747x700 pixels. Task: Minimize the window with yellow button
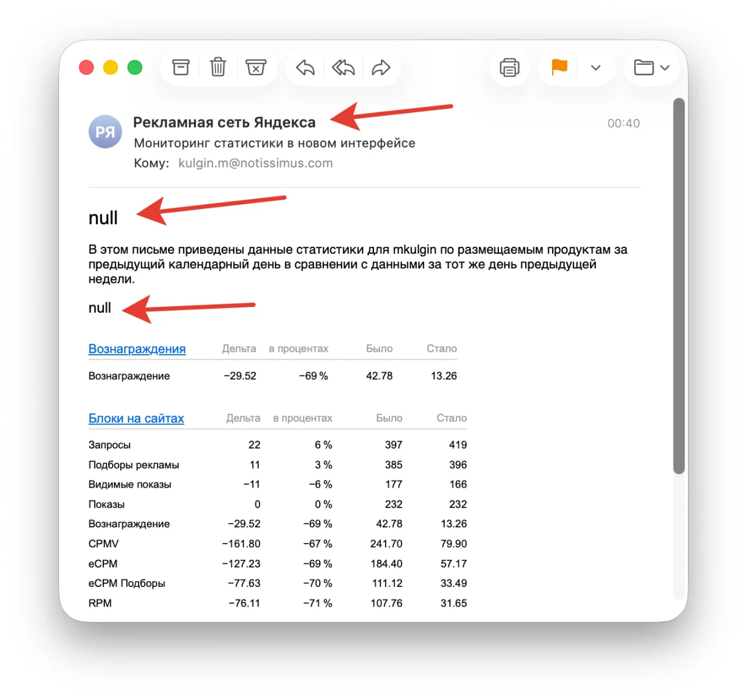tap(111, 68)
